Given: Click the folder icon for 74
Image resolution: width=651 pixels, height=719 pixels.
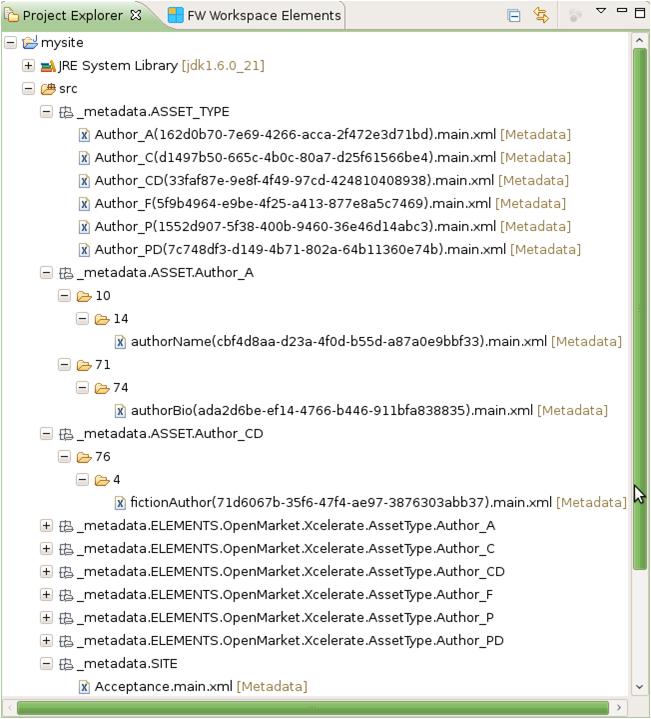Looking at the screenshot, I should (102, 388).
